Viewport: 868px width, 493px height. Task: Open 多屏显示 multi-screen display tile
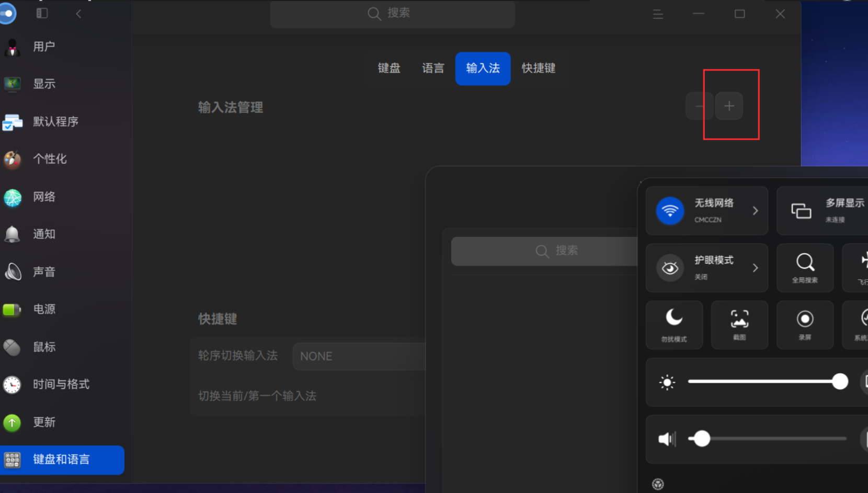pyautogui.click(x=823, y=211)
